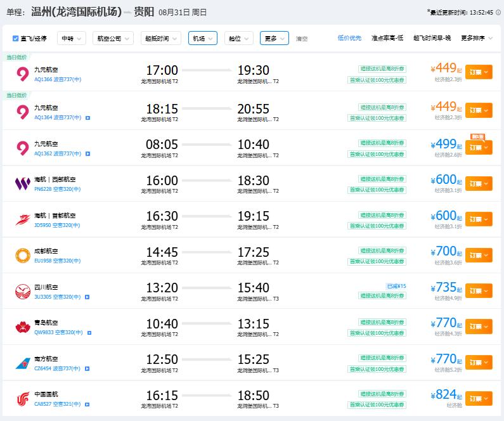Open flight details link PN6228 空客320(中)
This screenshot has width=504, height=421.
coord(58,189)
